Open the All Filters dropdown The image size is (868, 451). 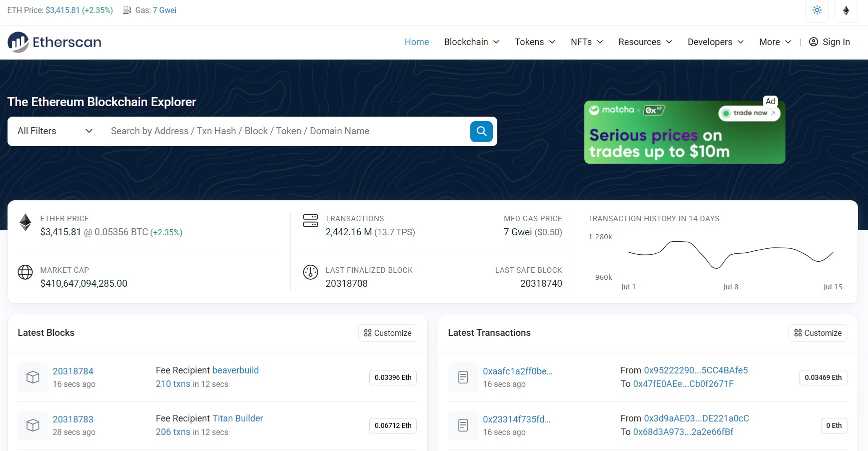54,131
